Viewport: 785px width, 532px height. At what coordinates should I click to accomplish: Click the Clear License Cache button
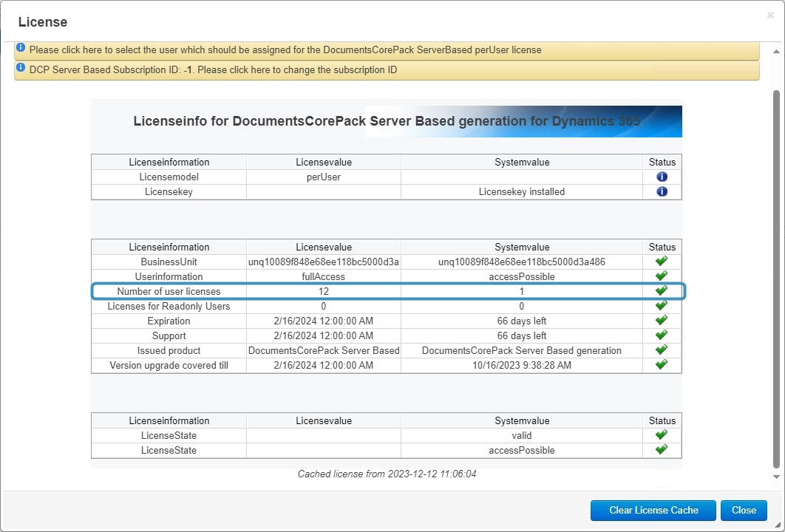(653, 511)
